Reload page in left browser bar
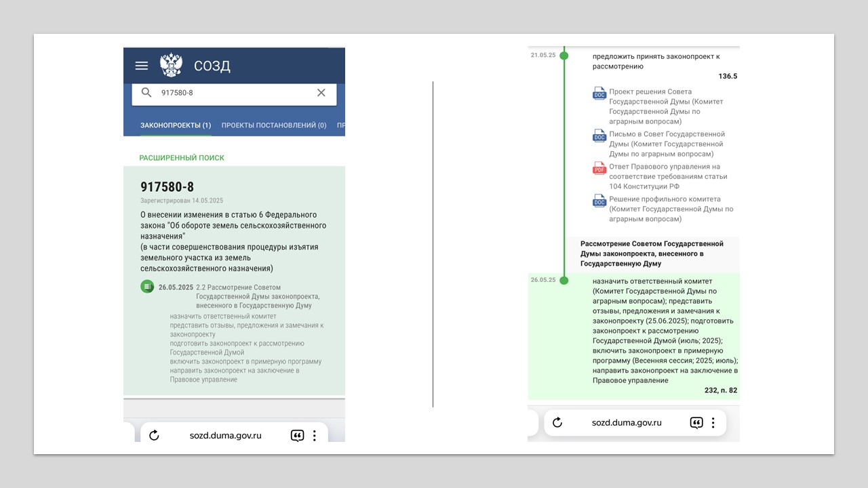 pyautogui.click(x=154, y=436)
